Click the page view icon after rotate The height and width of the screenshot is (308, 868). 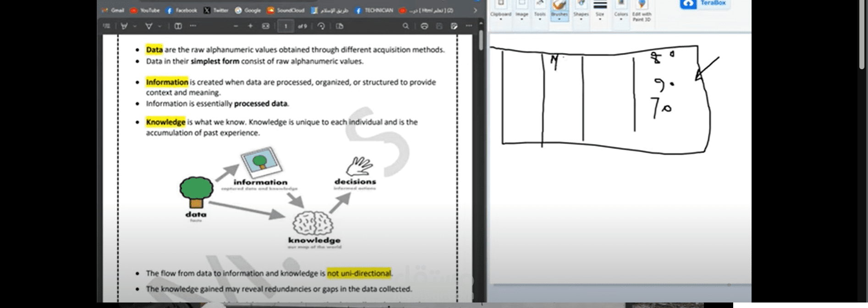pos(340,26)
